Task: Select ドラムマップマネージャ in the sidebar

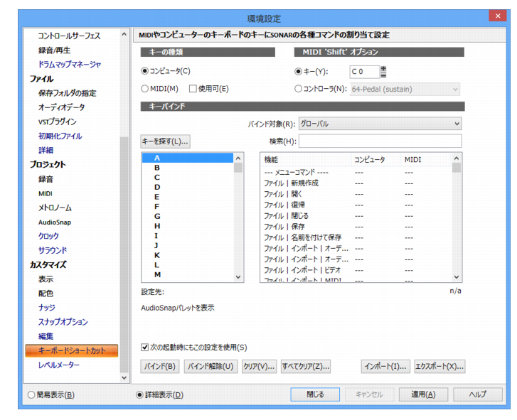Action: point(69,64)
